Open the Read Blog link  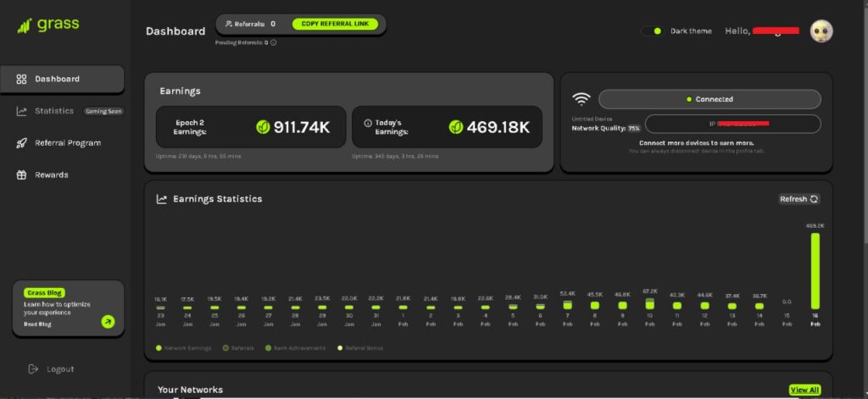[37, 324]
